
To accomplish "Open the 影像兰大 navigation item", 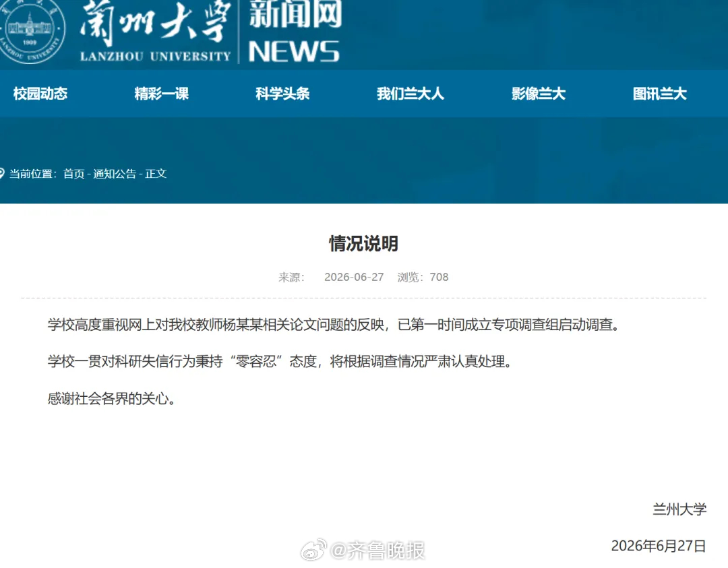I will click(x=539, y=94).
